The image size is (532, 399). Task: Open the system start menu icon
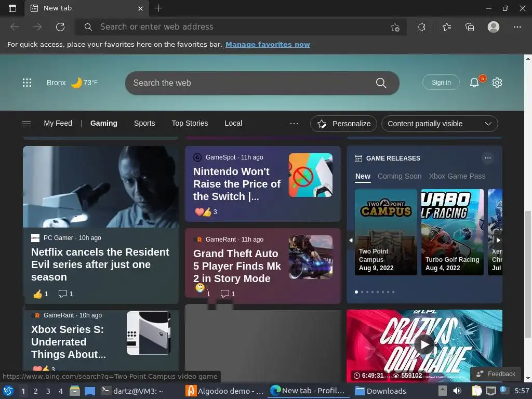8,391
